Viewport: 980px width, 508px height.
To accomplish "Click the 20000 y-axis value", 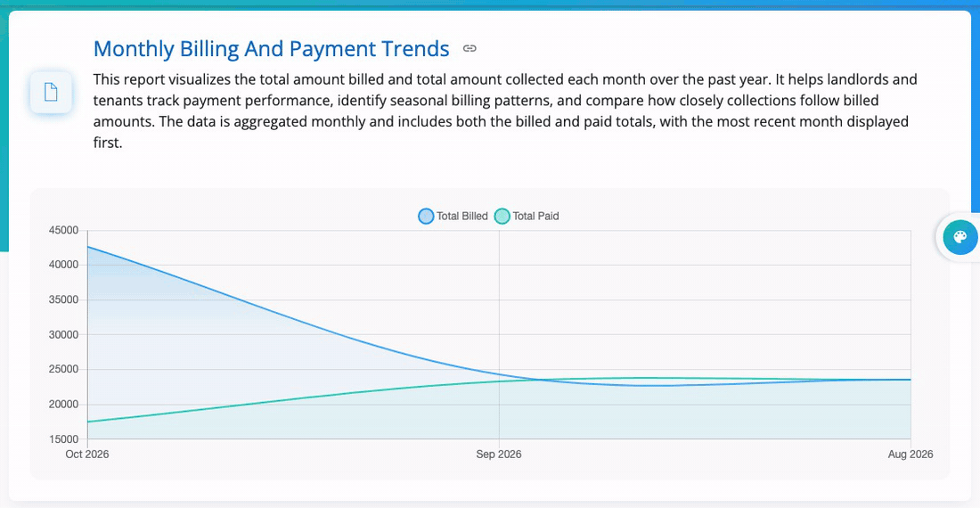I will point(64,405).
